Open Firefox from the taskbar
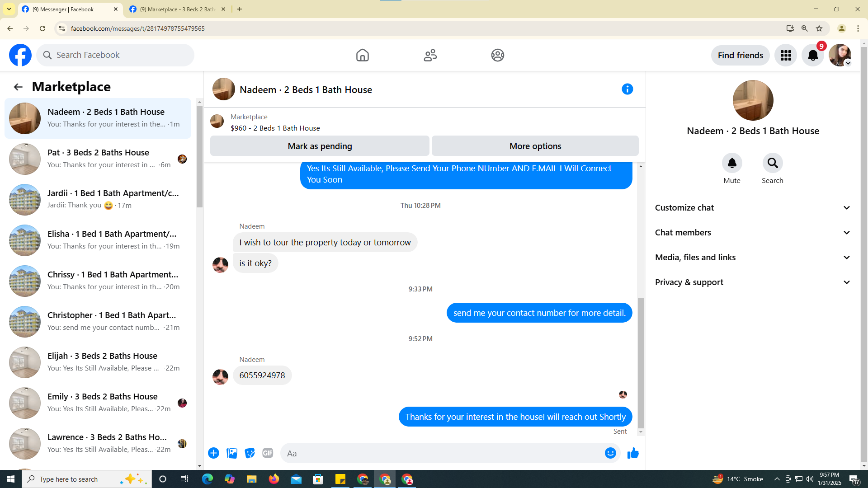The image size is (868, 488). (x=274, y=479)
